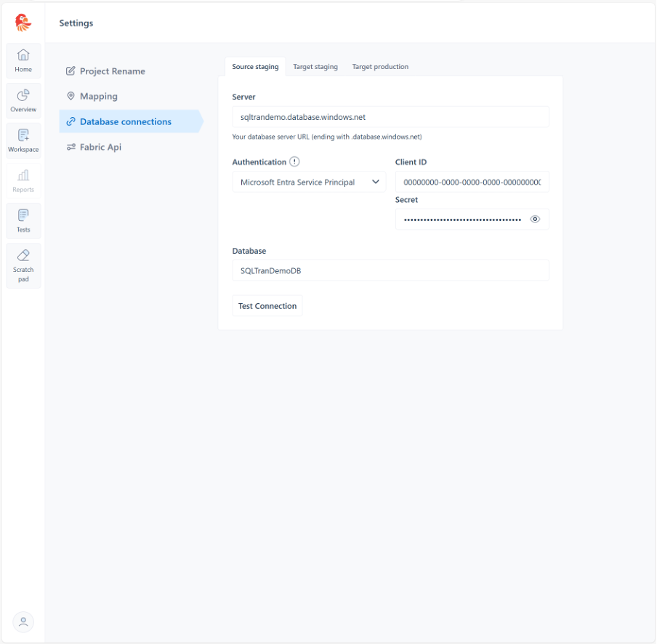
Task: Click into the Server URL field
Action: (x=390, y=116)
